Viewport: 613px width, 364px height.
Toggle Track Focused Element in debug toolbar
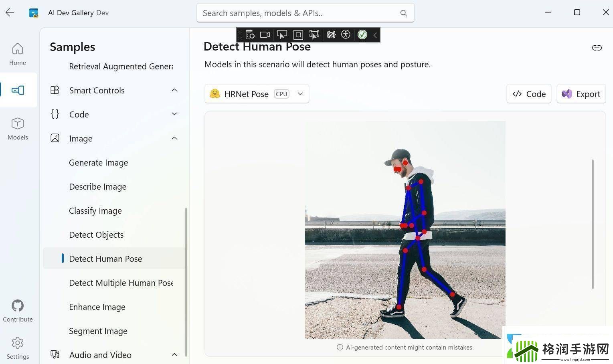[314, 35]
